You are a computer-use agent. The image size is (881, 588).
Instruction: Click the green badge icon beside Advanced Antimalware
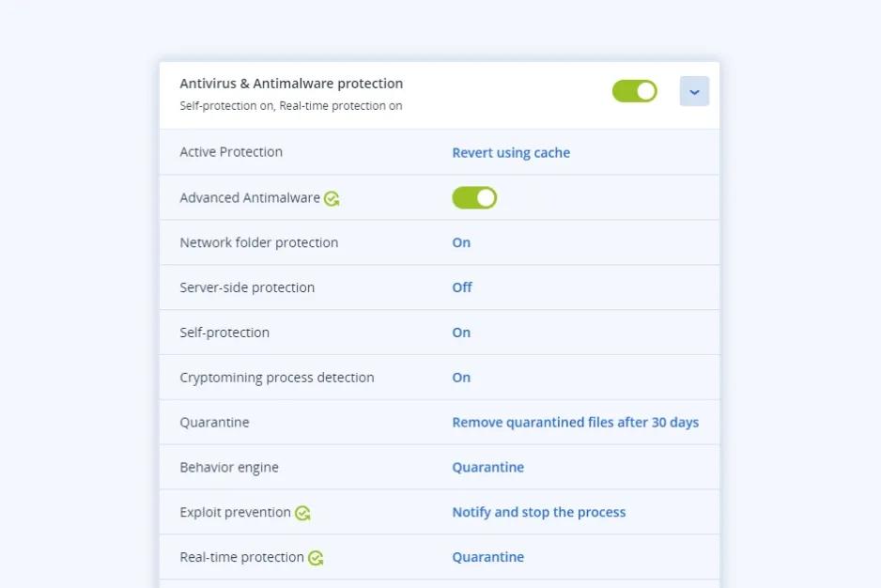332,198
